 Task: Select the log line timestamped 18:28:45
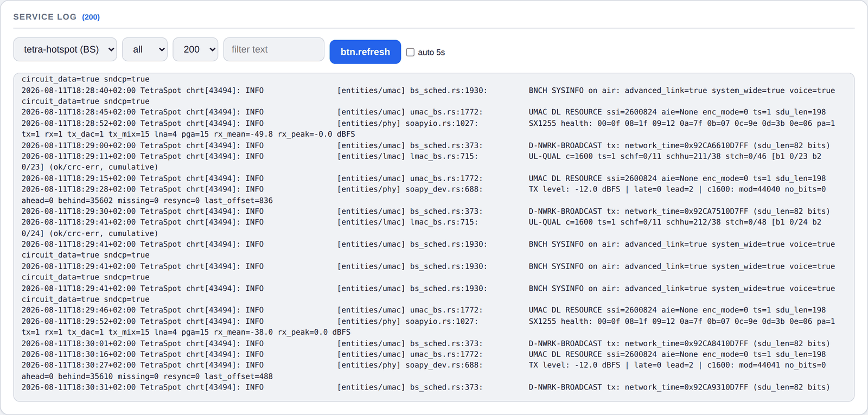(424, 112)
